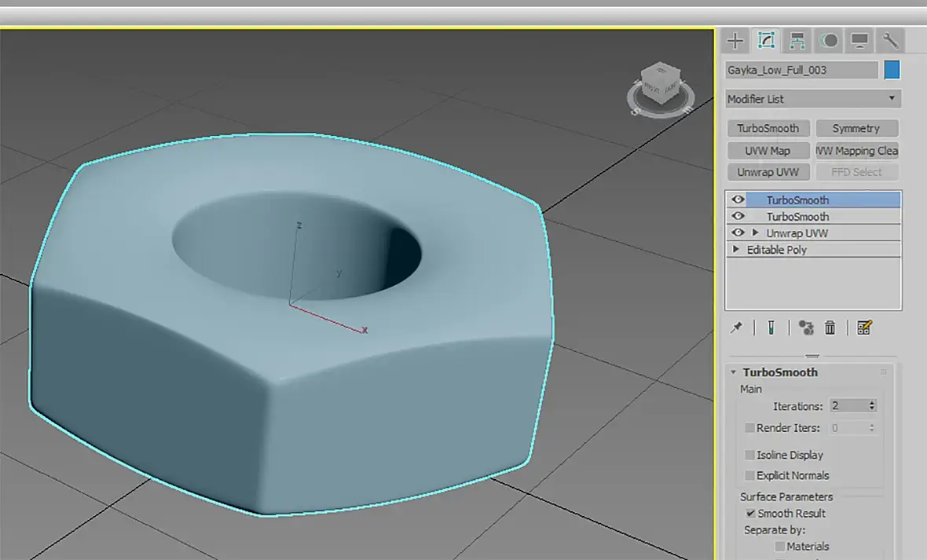Click the Unwrap UVW modifier button
927x560 pixels.
(x=768, y=172)
